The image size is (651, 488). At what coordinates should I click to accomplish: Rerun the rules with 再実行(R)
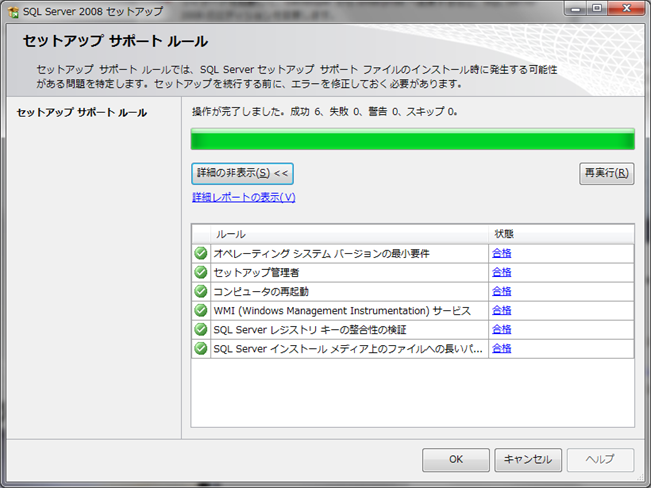(x=607, y=173)
